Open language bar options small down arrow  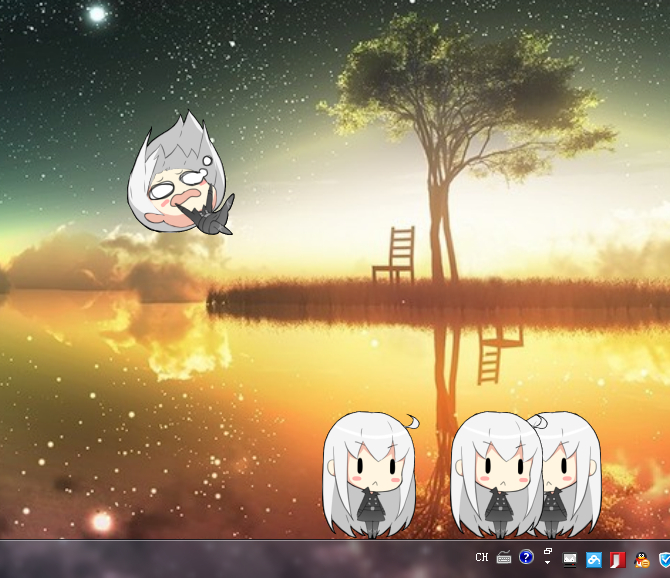(x=547, y=562)
